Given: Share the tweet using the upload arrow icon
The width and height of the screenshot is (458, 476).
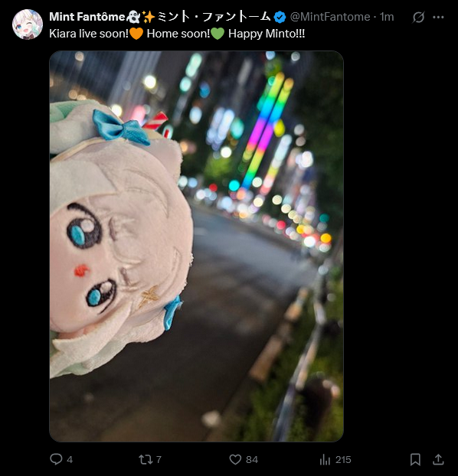Looking at the screenshot, I should pos(438,460).
